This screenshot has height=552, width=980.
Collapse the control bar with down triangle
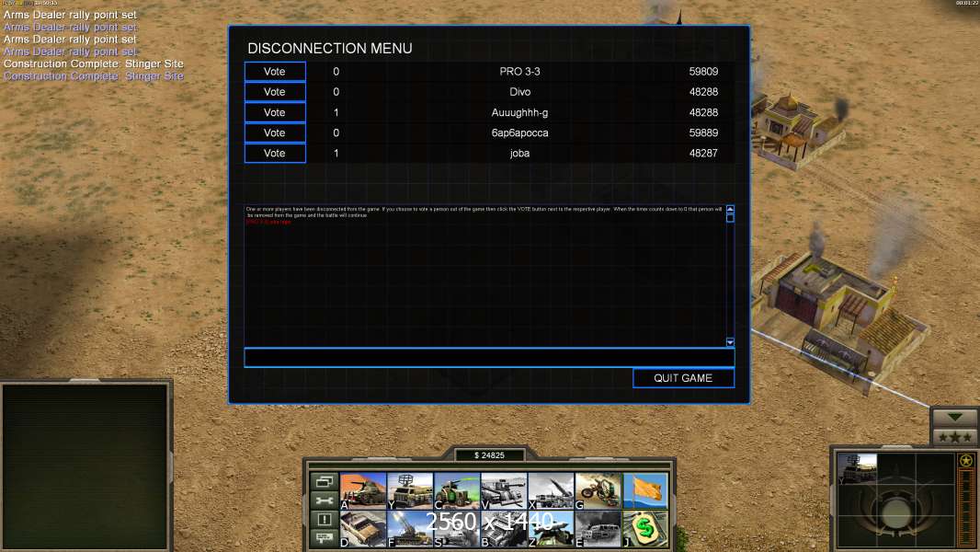coord(954,417)
